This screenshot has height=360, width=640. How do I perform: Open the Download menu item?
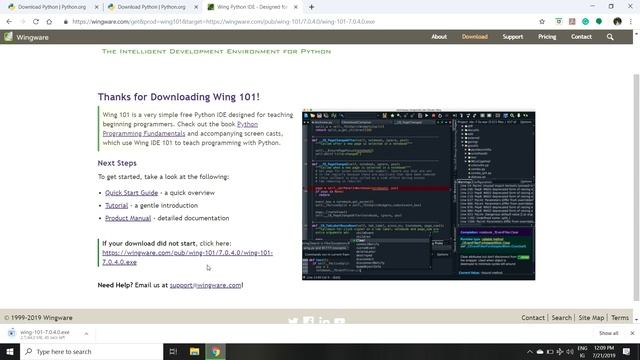click(475, 37)
